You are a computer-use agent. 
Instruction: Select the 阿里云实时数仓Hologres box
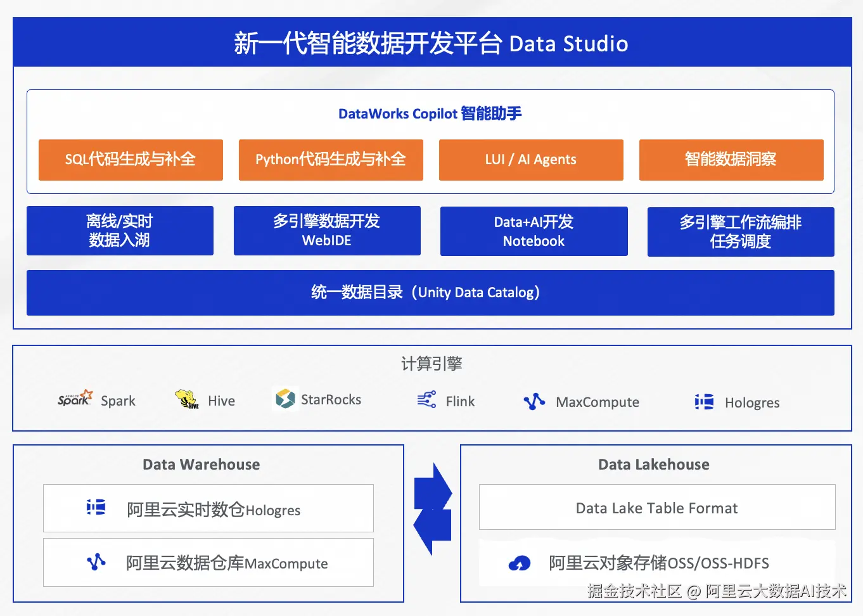(x=208, y=508)
